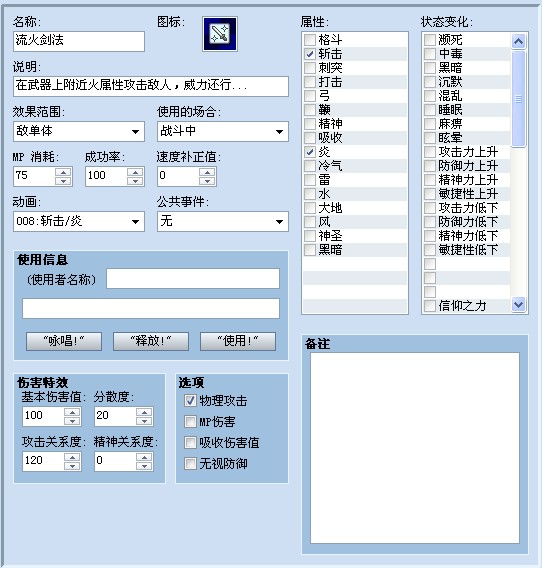This screenshot has width=542, height=568.
Task: Click the "咏唱!" button
Action: click(x=64, y=341)
